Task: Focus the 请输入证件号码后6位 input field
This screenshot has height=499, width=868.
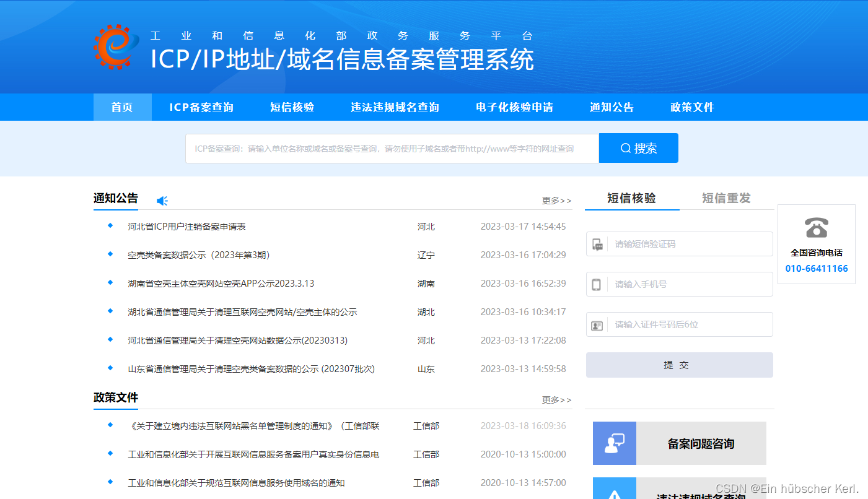Action: click(680, 324)
